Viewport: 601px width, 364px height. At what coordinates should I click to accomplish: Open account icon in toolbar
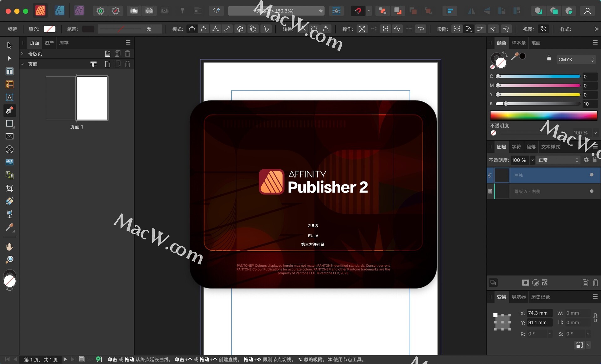[x=588, y=11]
